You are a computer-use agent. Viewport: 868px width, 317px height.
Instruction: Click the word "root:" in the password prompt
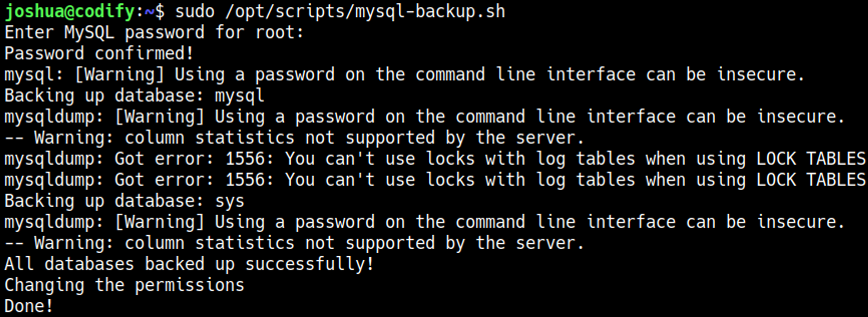pos(279,33)
